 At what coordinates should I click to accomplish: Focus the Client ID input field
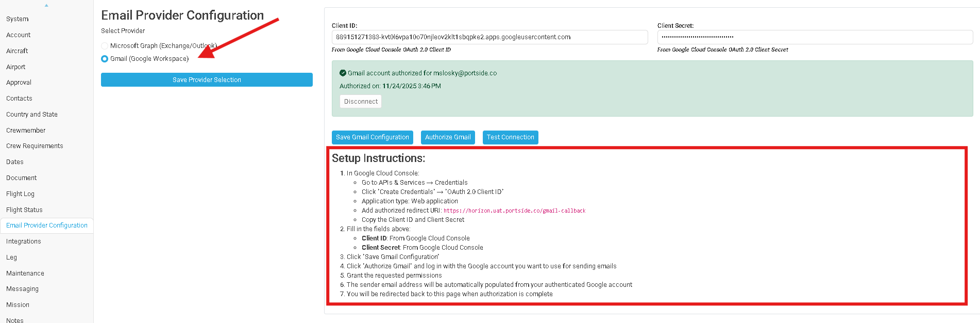point(489,37)
